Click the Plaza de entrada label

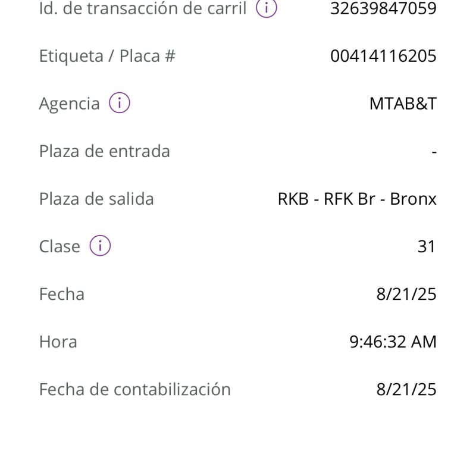tap(105, 151)
